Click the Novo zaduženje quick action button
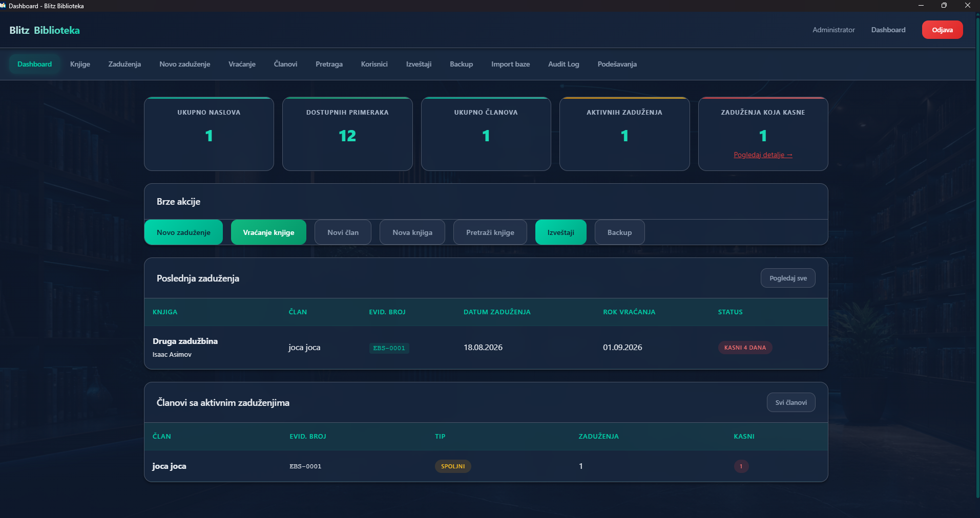 (x=183, y=232)
